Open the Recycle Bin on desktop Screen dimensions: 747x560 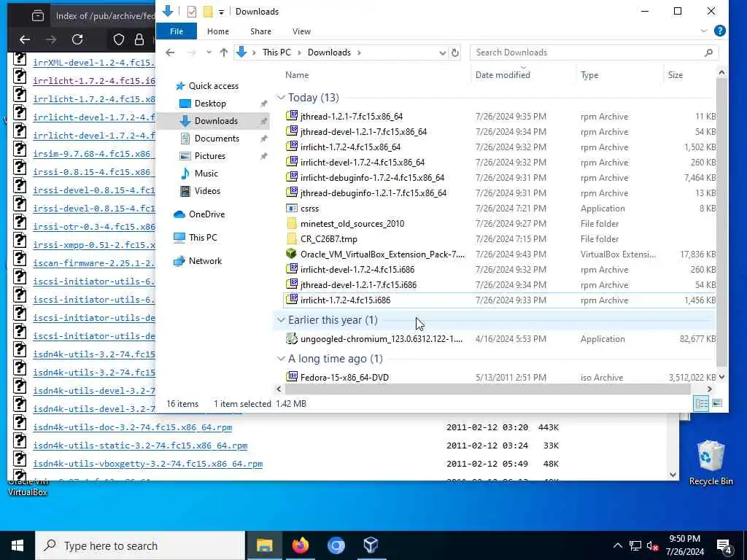click(711, 462)
